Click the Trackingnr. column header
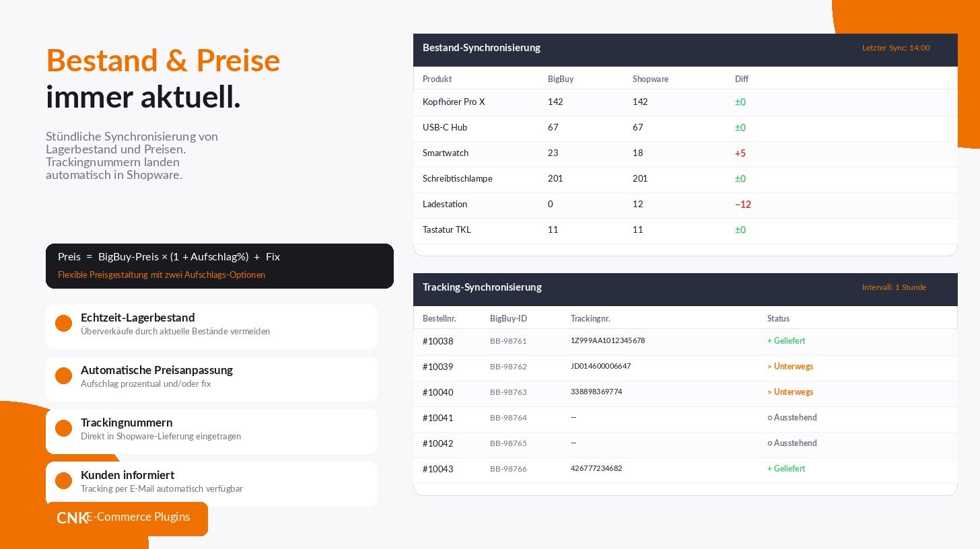This screenshot has width=980, height=549. (x=590, y=319)
